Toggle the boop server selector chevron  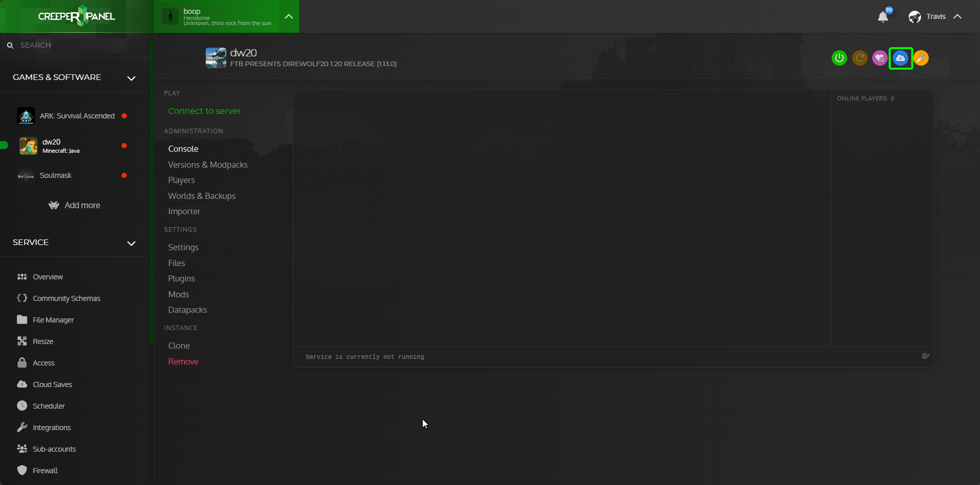pos(289,16)
